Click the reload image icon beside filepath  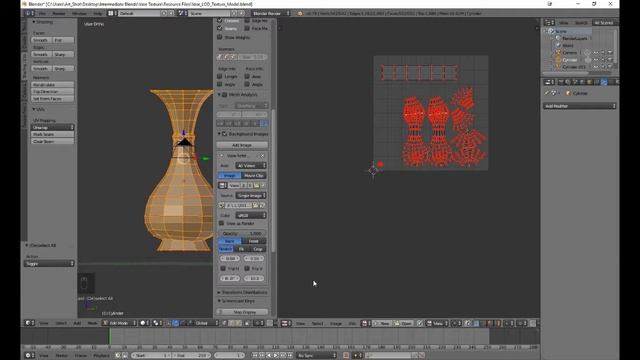pos(262,205)
